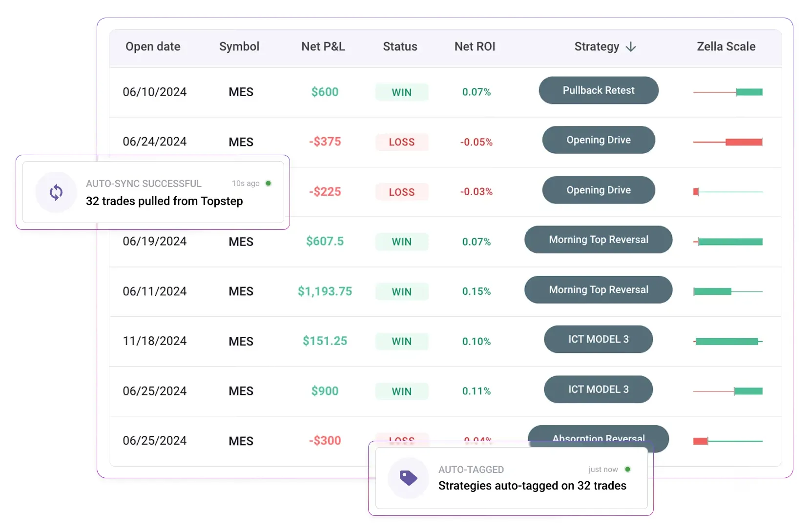Image resolution: width=809 pixels, height=532 pixels.
Task: Click the 0.15% Net ROI value
Action: point(477,291)
